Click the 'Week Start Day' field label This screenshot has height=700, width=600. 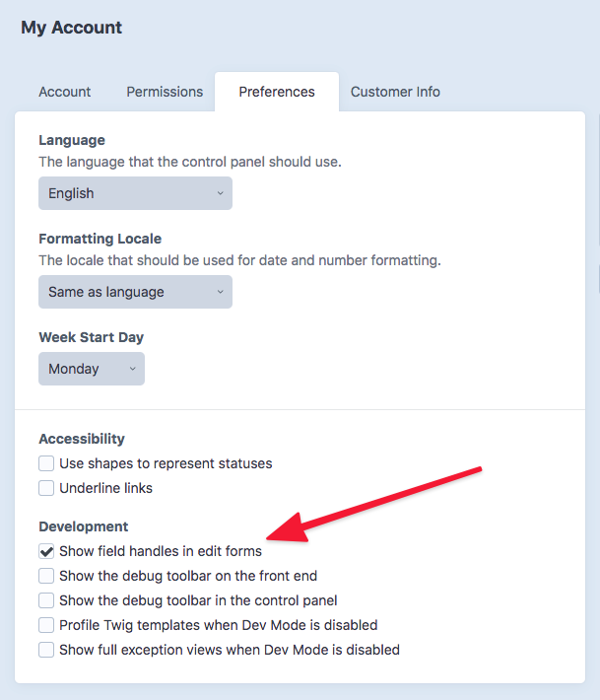click(x=91, y=337)
